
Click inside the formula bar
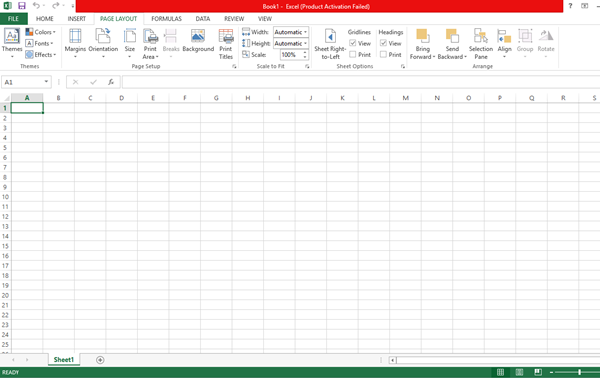pyautogui.click(x=361, y=82)
